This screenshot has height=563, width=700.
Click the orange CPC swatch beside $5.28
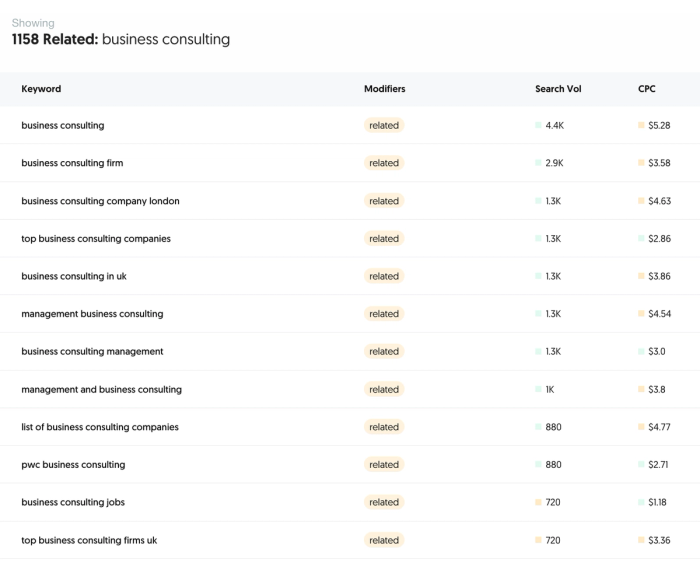(641, 126)
